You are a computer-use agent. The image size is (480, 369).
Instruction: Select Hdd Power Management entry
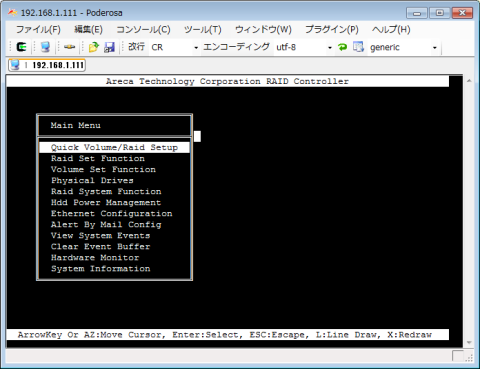coord(106,202)
